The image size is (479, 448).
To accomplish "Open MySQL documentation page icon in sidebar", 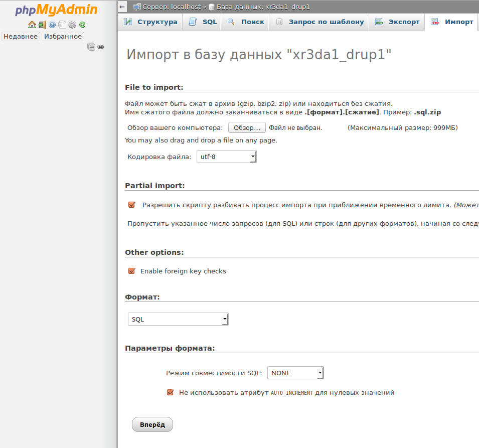I will (62, 25).
